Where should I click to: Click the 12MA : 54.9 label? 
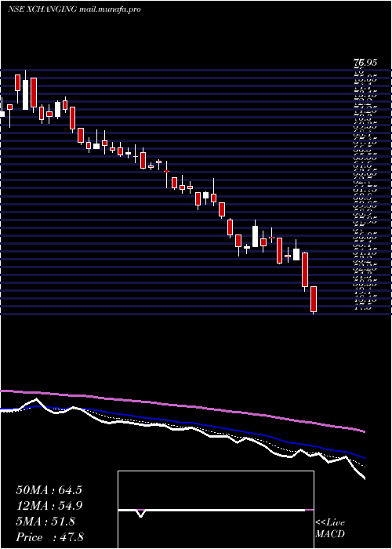(49, 506)
